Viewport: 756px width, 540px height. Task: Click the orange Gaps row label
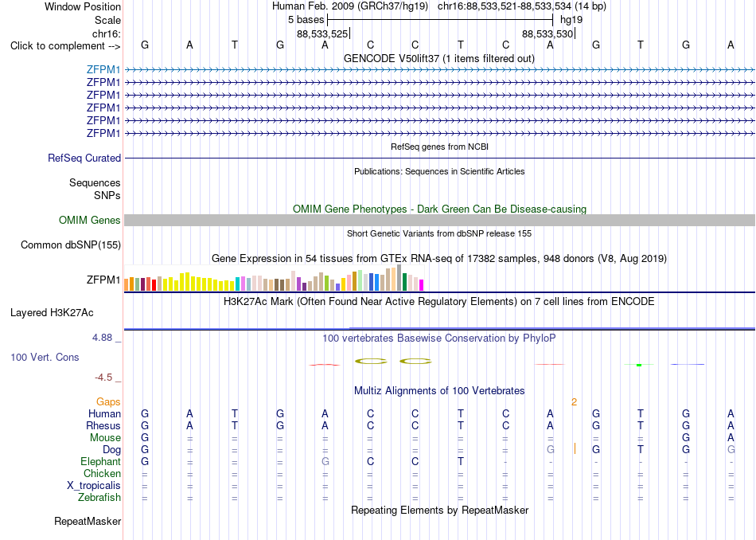click(108, 401)
